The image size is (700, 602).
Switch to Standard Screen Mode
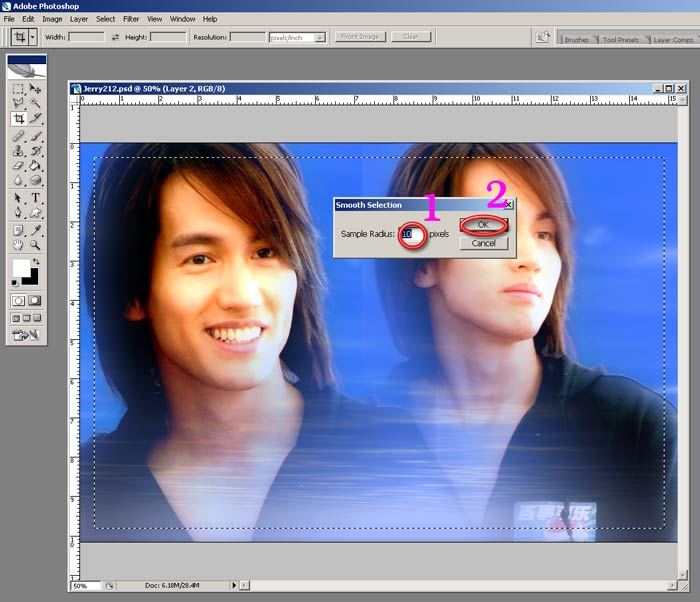point(16,318)
